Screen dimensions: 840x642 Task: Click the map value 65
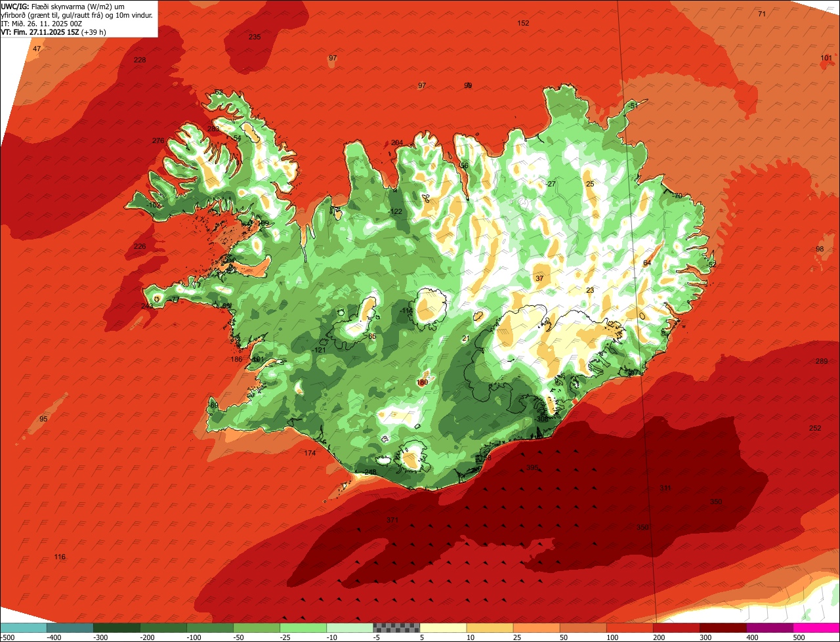pos(372,336)
